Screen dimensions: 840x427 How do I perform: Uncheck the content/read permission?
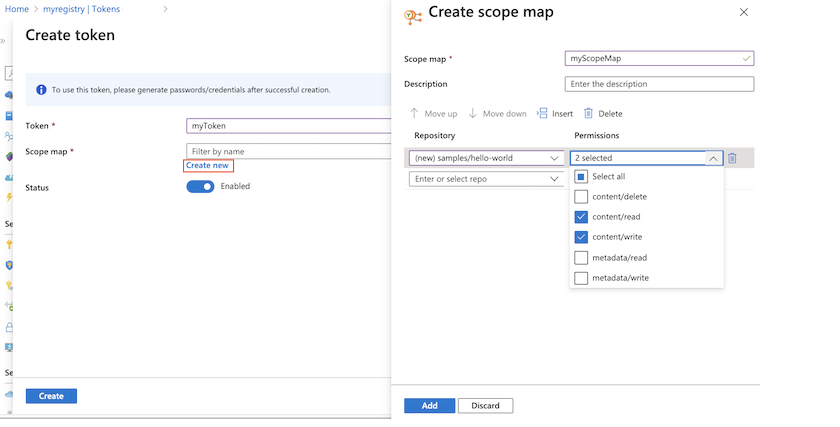click(581, 217)
